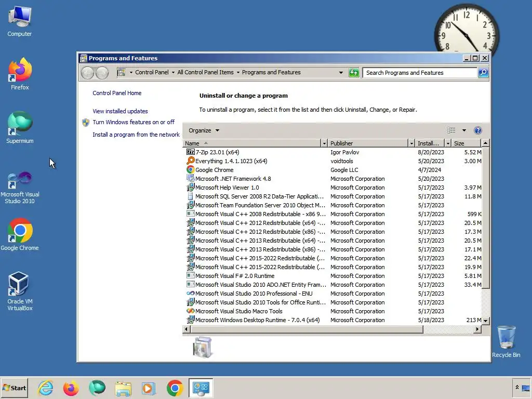This screenshot has height=399, width=532.
Task: Expand the Control Panel breadcrumb arrow
Action: click(x=173, y=73)
